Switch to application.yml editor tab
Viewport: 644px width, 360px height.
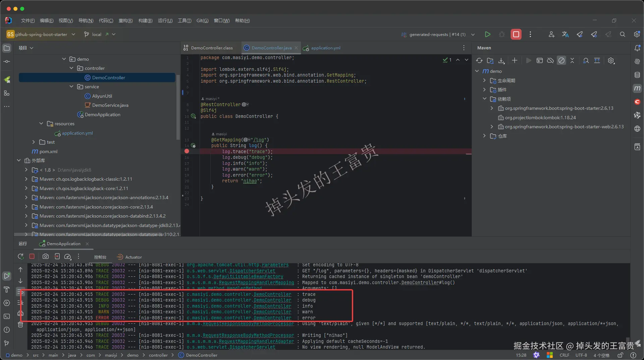point(322,48)
